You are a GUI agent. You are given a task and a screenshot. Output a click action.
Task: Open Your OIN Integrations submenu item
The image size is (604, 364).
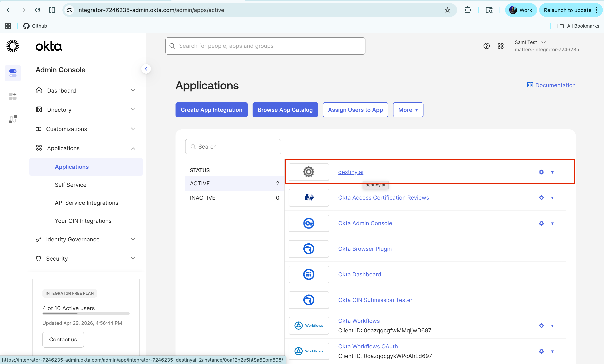83,221
